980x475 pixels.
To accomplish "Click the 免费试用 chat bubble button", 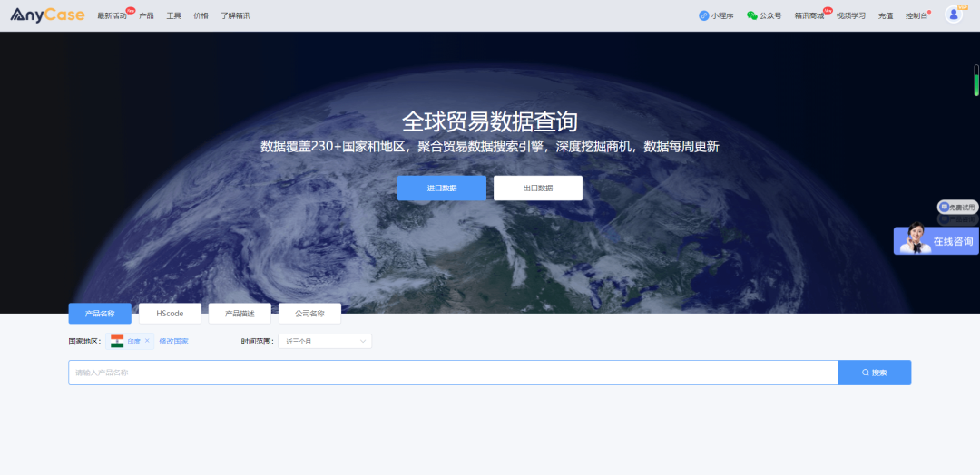I will 957,208.
